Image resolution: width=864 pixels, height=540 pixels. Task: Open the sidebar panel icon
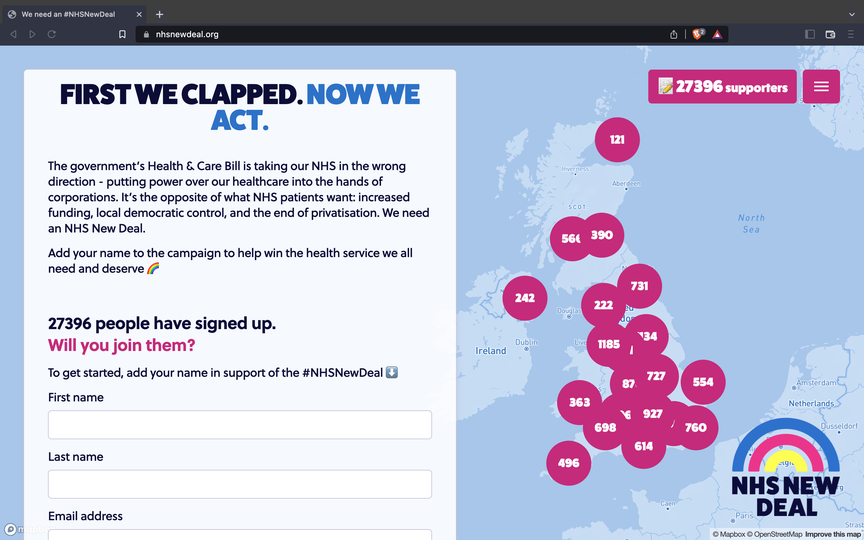pyautogui.click(x=810, y=34)
